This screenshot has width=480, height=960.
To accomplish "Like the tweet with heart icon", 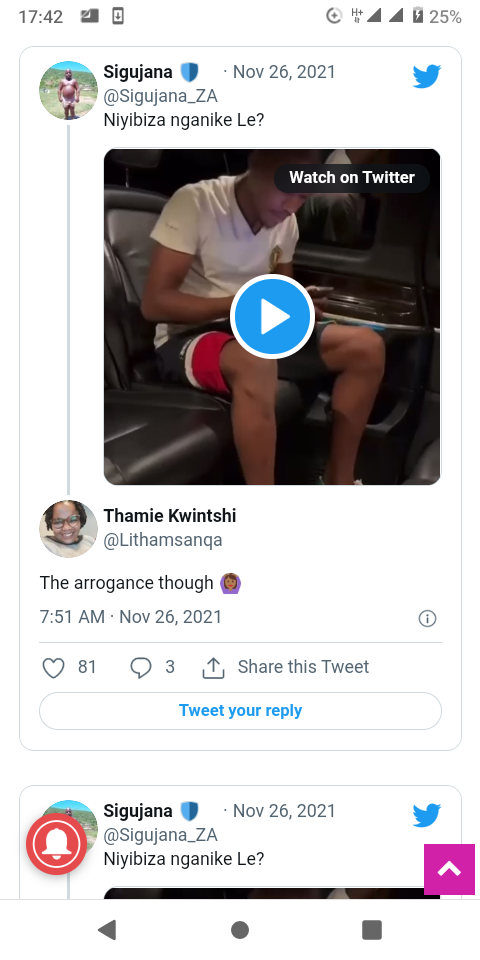I will pyautogui.click(x=53, y=667).
